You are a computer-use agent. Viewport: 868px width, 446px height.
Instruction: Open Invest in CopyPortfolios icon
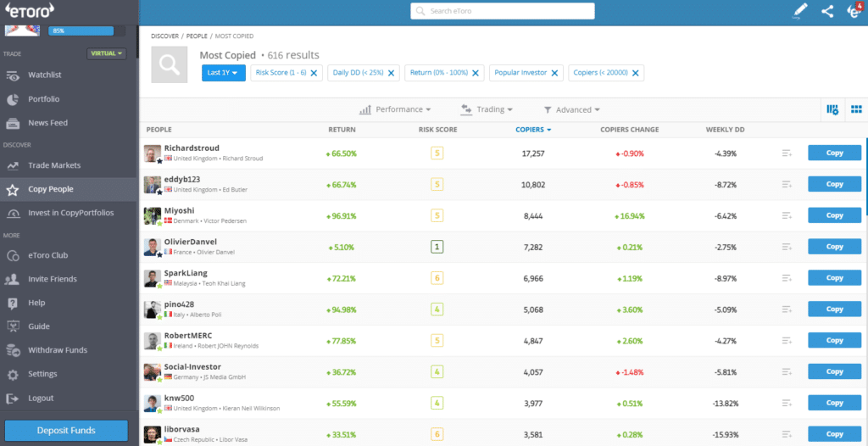13,214
